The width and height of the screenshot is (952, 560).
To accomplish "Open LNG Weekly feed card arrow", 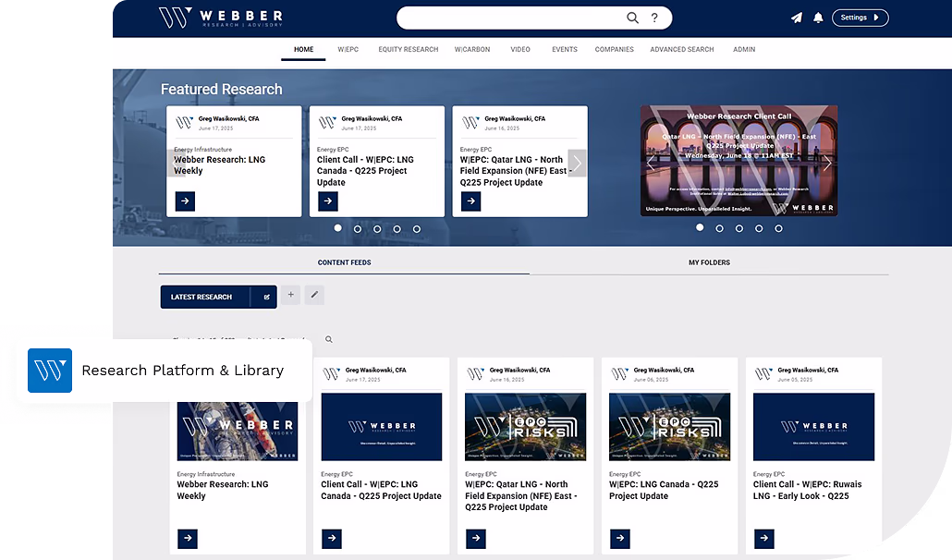I will [x=188, y=538].
